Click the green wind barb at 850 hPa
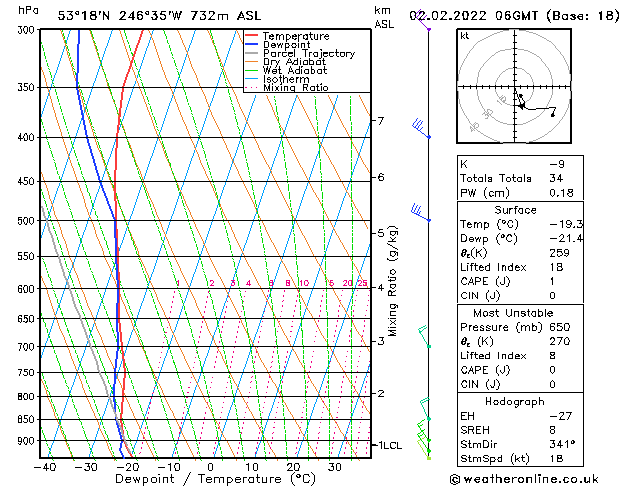The image size is (629, 486). tap(425, 409)
